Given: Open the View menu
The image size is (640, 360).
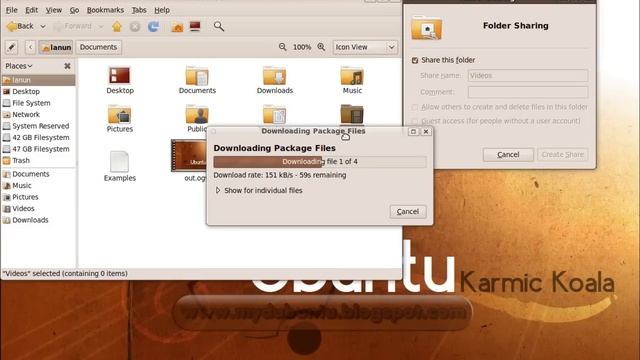Looking at the screenshot, I should tap(53, 10).
